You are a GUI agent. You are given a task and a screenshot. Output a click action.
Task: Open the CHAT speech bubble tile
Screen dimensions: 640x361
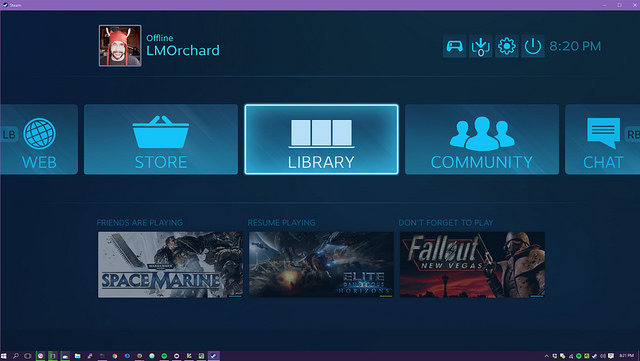tap(603, 139)
